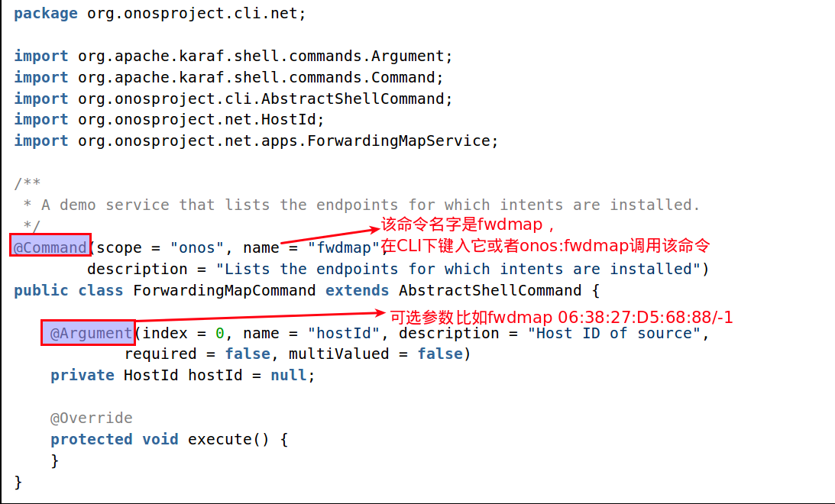Click the red note with 06:38:27:D5:68:88/-1
This screenshot has height=504, width=835.
tap(562, 316)
